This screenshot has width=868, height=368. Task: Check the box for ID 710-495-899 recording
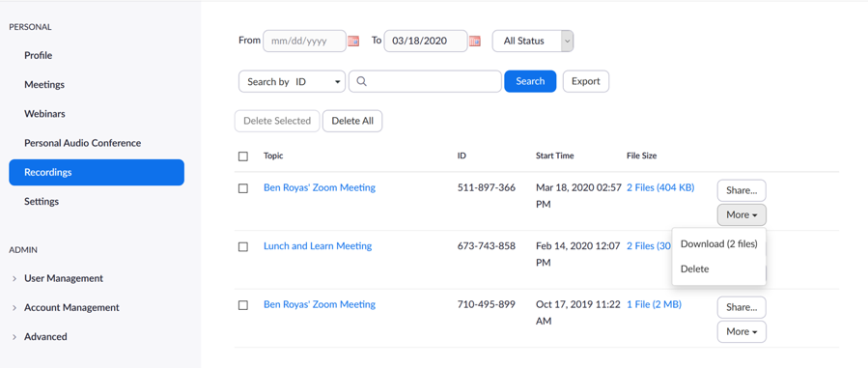[243, 305]
